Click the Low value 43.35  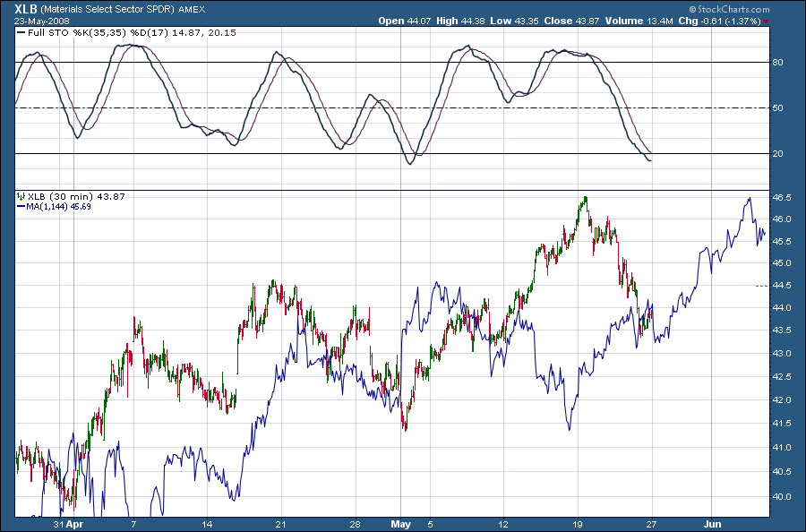(x=526, y=21)
